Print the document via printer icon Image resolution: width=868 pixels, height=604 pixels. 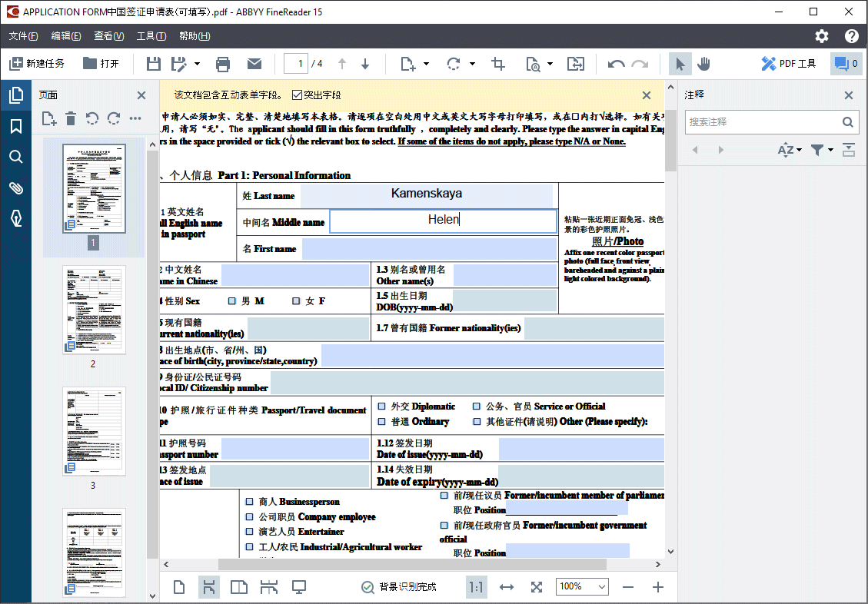tap(222, 64)
